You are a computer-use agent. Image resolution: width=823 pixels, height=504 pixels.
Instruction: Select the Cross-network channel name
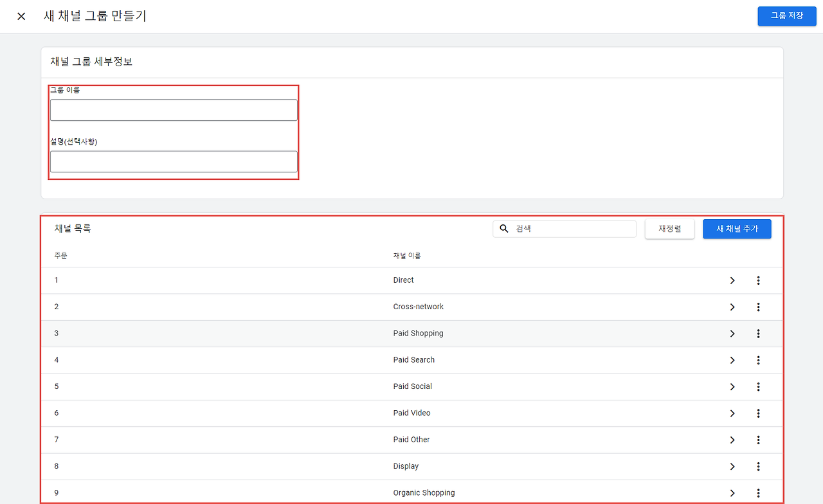coord(419,307)
